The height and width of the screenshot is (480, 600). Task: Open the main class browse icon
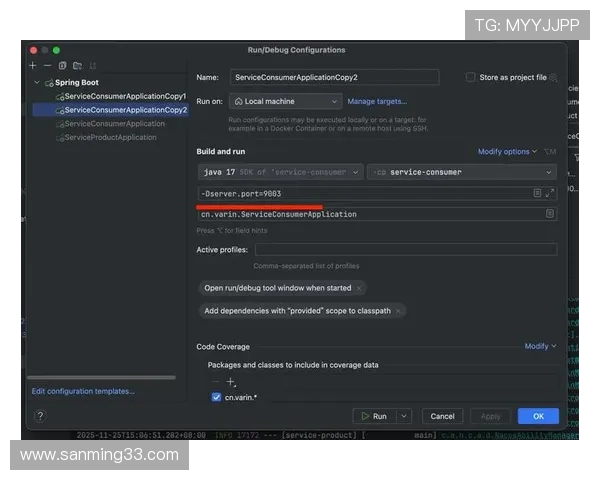[x=549, y=214]
